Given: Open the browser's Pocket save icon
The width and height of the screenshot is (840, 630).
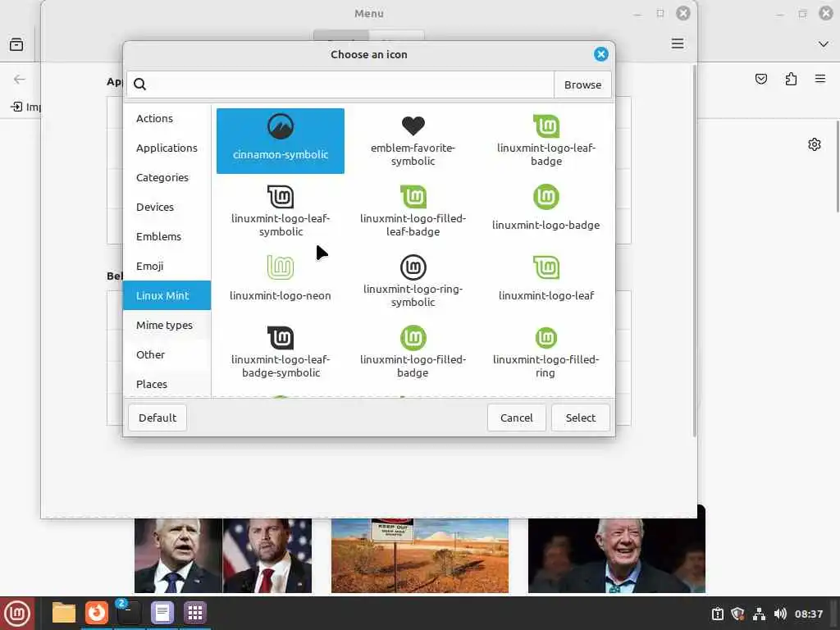Looking at the screenshot, I should point(760,80).
